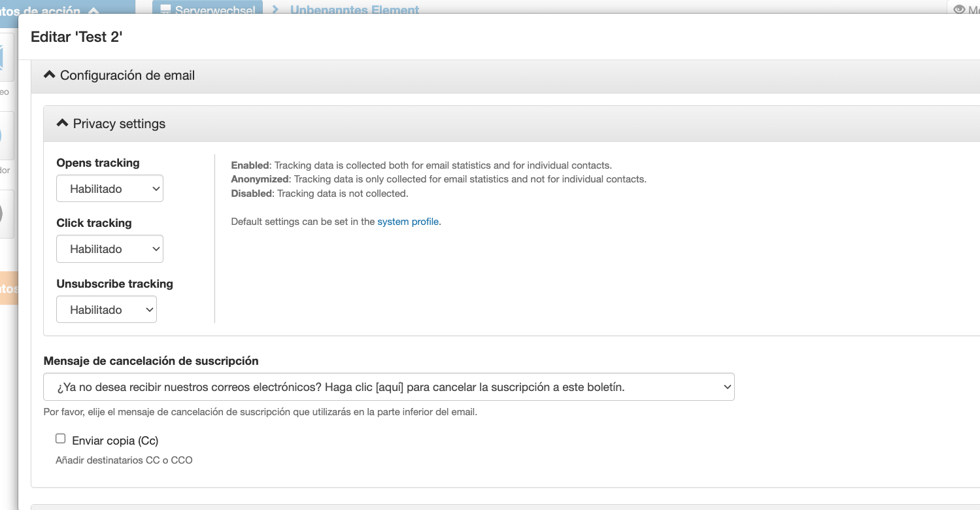Open the Unsubscribe tracking dropdown
The width and height of the screenshot is (980, 510).
pos(107,310)
